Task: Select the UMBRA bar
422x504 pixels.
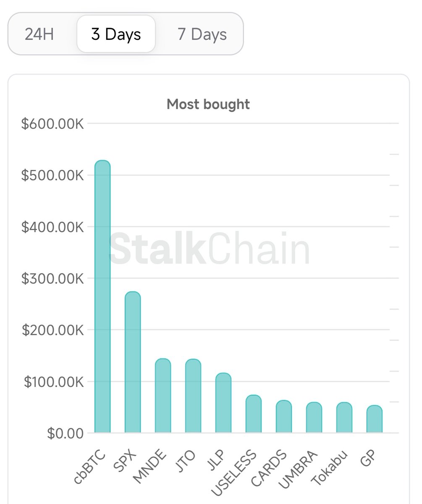Action: coord(314,417)
